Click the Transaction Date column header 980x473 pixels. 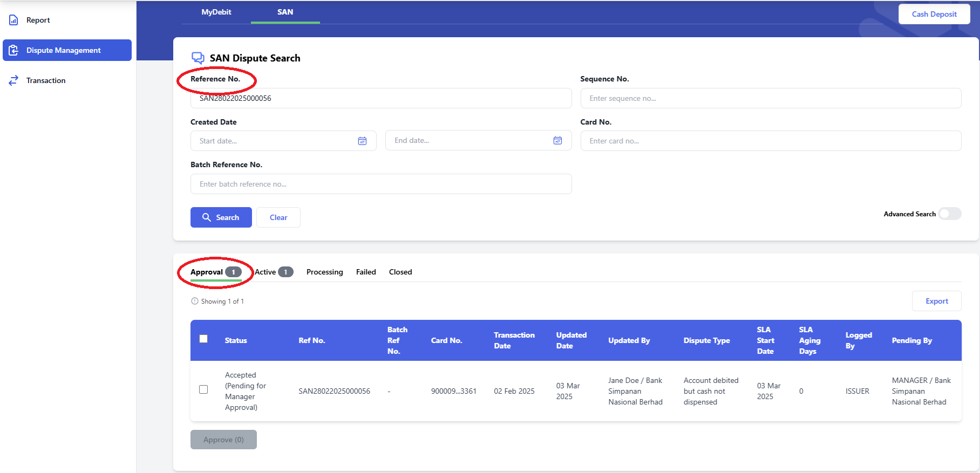pyautogui.click(x=514, y=340)
